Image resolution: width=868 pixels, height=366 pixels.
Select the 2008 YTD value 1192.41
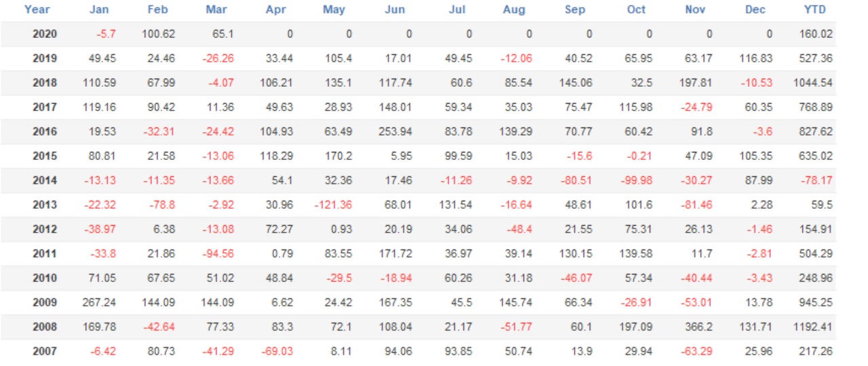tap(812, 327)
